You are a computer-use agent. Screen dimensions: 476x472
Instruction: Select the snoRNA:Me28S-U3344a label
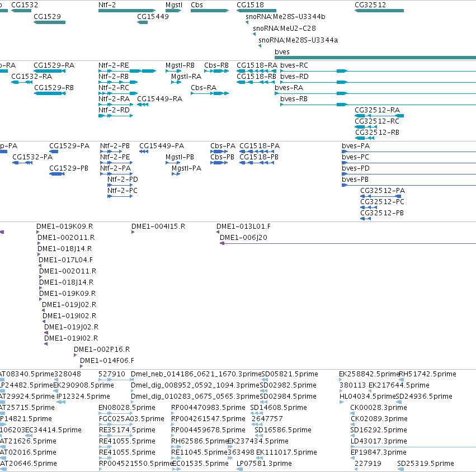(x=298, y=40)
